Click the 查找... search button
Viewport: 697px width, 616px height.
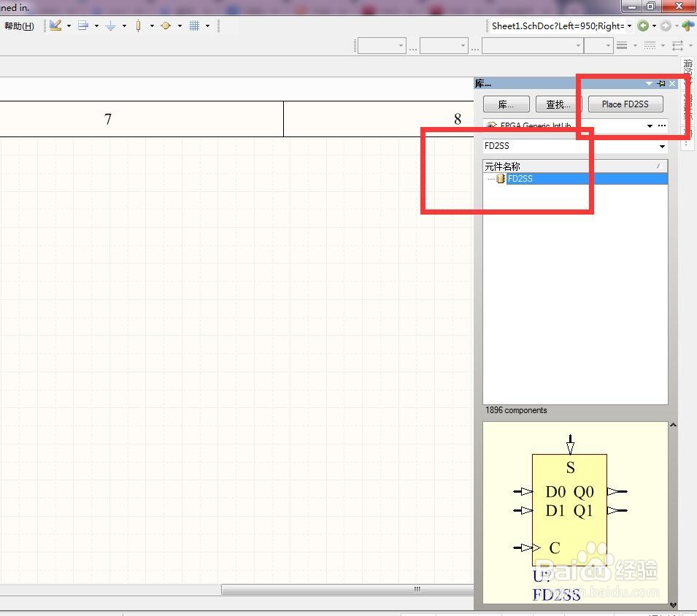[558, 104]
